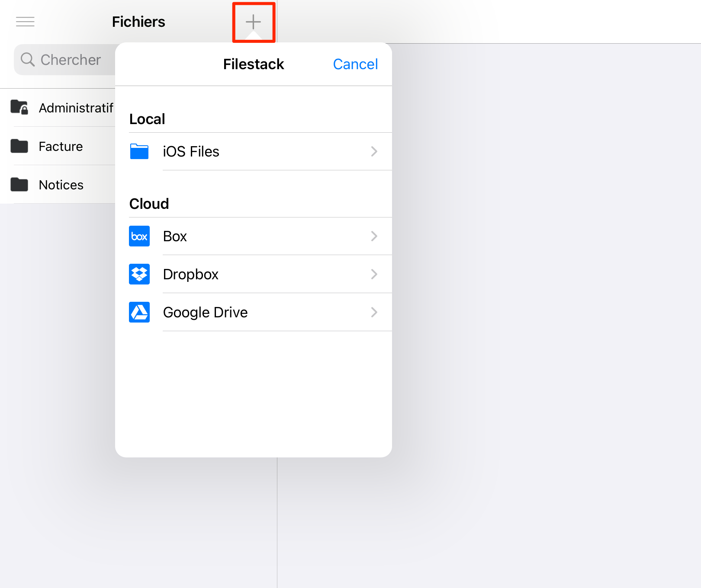Focus the Chercher search field
The image size is (701, 588).
[x=65, y=60]
